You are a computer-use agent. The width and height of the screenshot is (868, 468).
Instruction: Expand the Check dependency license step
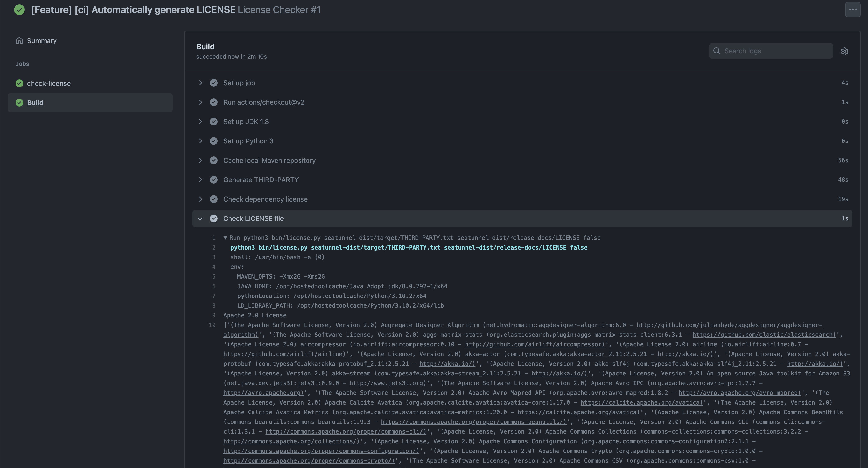coord(200,199)
